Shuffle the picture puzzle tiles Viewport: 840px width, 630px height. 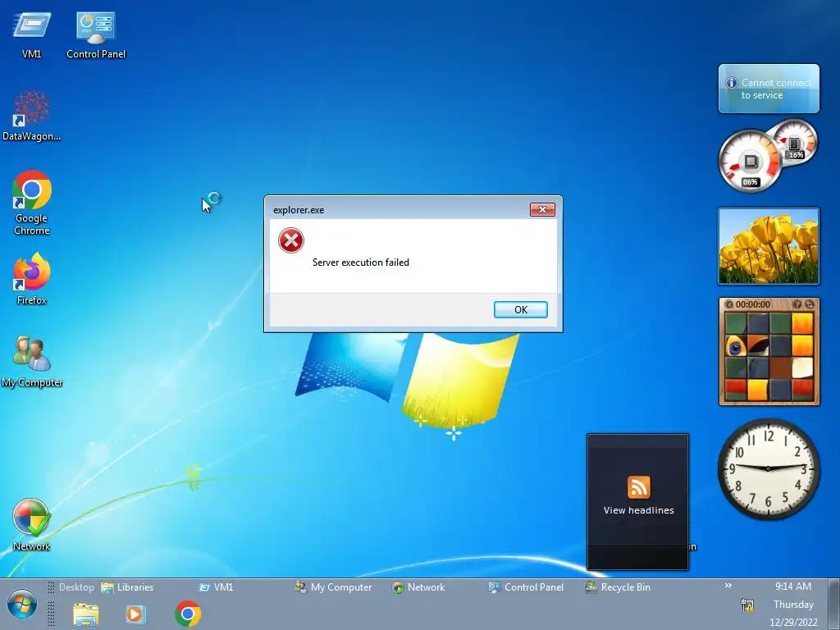(x=810, y=304)
